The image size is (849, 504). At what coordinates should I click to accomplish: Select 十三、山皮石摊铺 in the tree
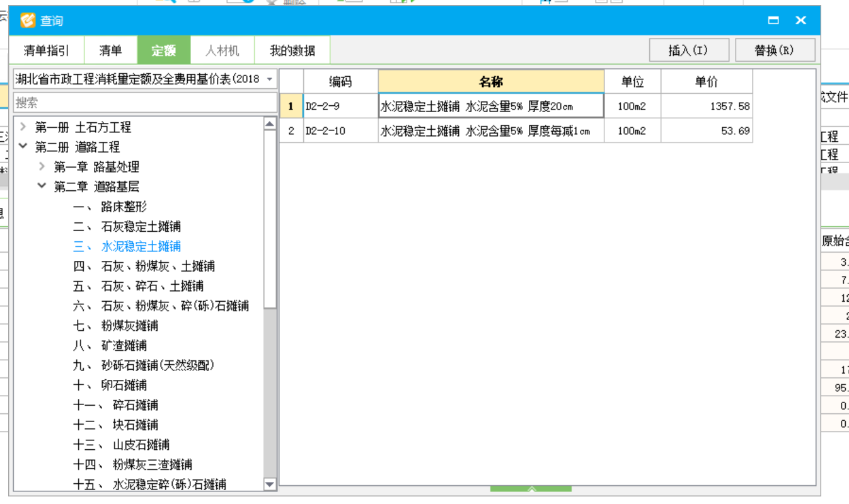pos(121,445)
